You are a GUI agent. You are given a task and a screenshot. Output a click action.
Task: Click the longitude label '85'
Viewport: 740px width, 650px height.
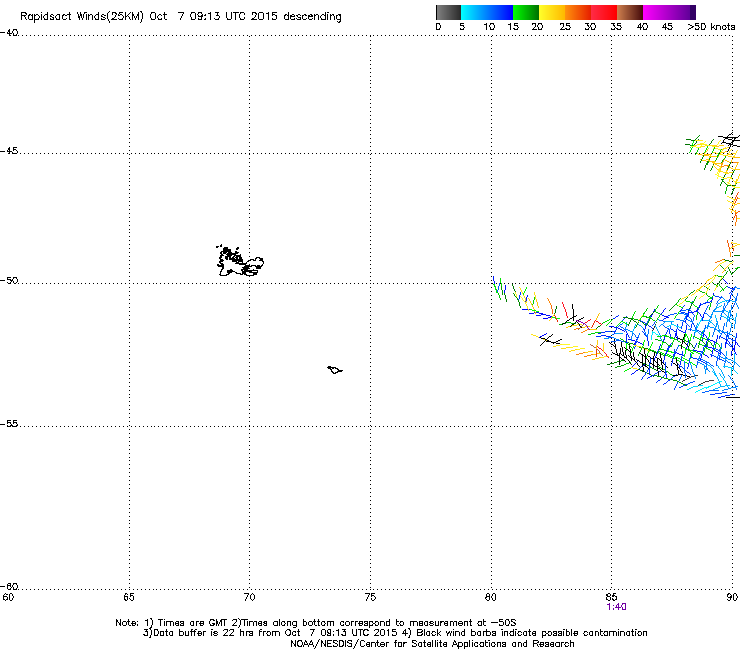(611, 597)
